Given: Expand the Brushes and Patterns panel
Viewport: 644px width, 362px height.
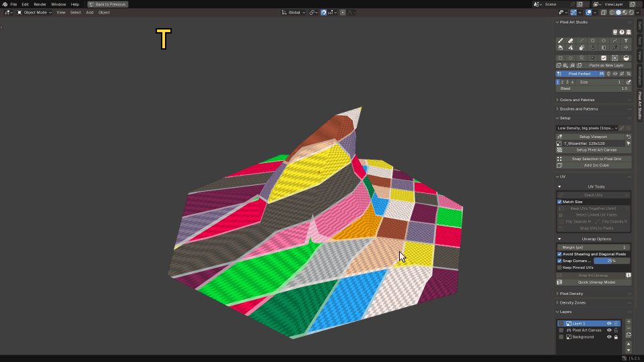Looking at the screenshot, I should (579, 109).
